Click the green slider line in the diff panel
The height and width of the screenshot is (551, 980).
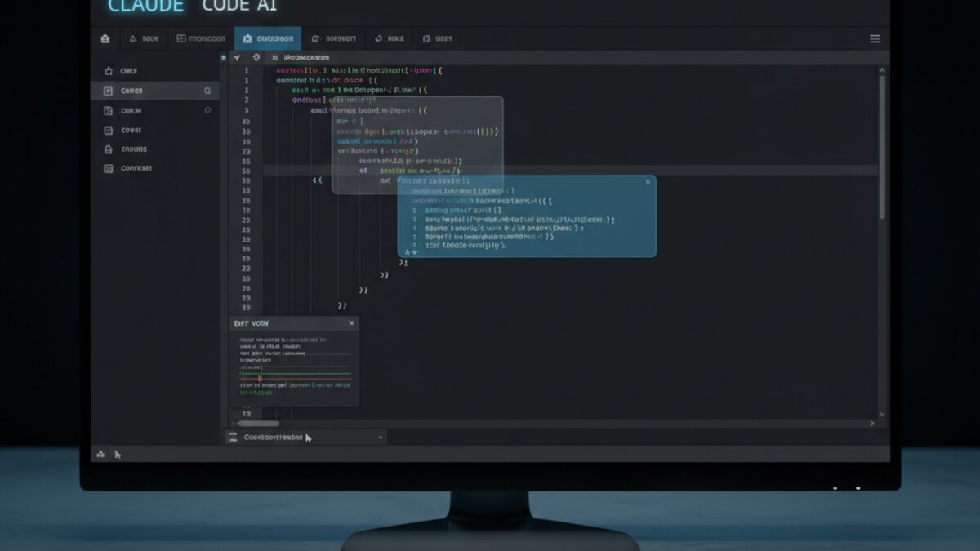point(296,373)
